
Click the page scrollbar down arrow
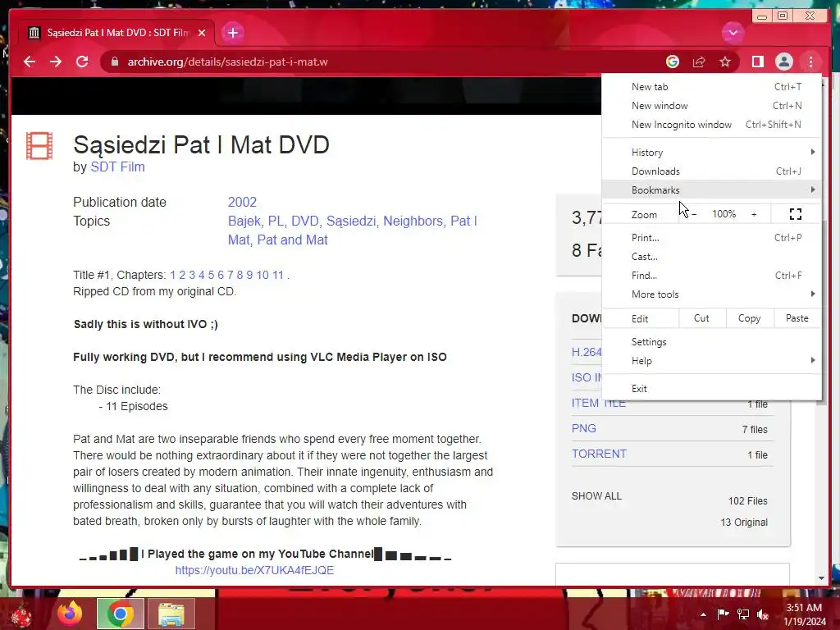click(x=822, y=578)
